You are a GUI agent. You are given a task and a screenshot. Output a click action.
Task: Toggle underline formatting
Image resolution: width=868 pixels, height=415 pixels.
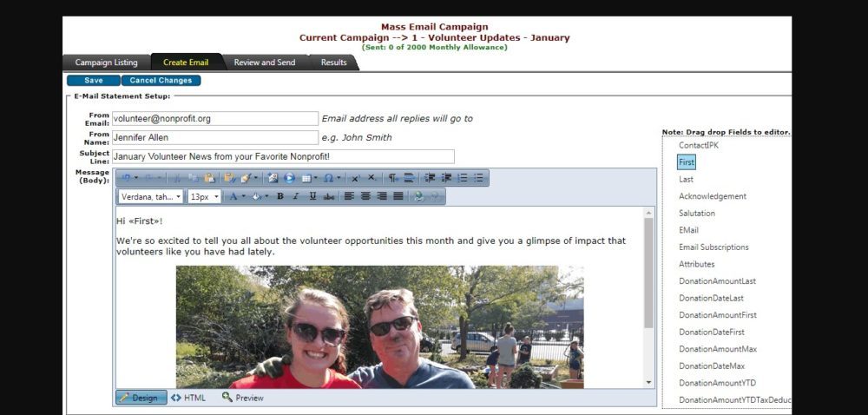tap(312, 197)
